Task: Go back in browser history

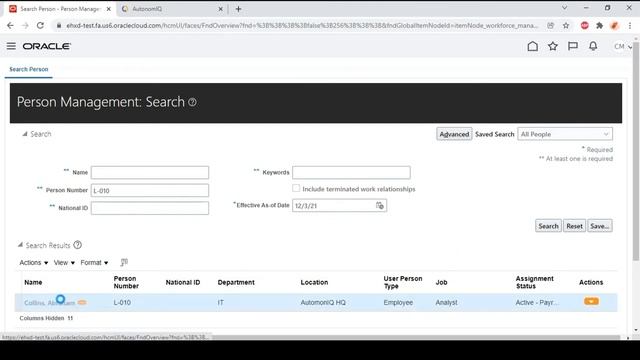Action: point(10,25)
